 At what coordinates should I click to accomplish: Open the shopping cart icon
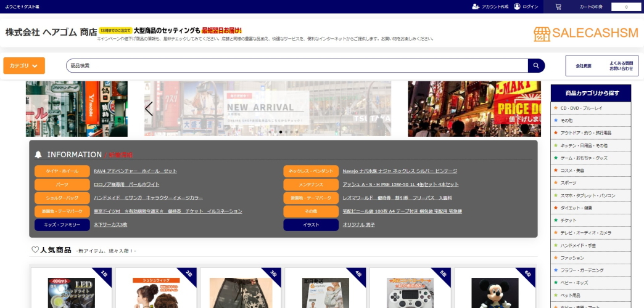click(558, 7)
